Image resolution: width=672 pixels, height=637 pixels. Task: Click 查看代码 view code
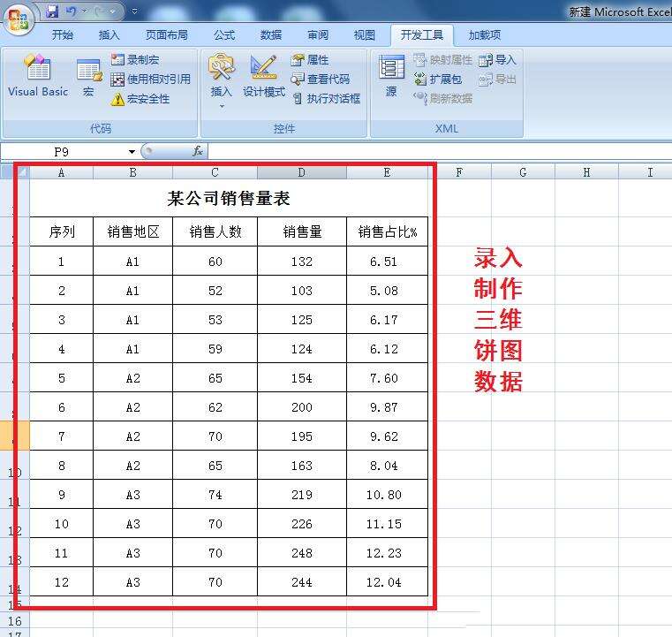tap(321, 79)
